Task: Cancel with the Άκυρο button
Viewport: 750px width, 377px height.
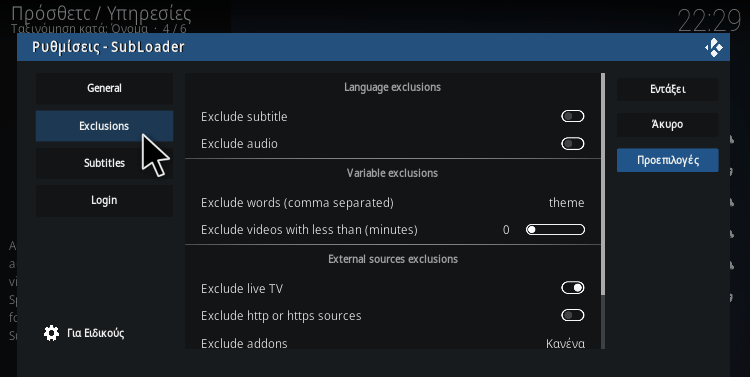Action: click(x=668, y=125)
